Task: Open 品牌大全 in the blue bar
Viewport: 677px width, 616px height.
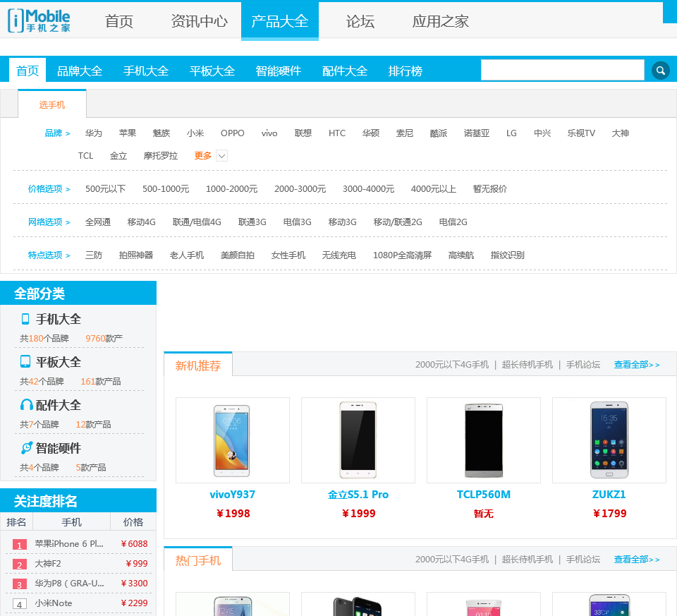Action: 80,71
